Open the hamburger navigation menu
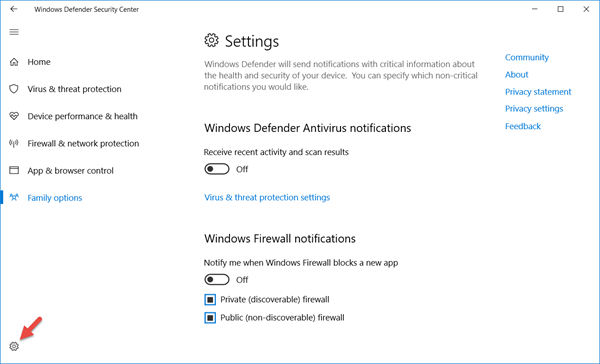Screen dimensions: 600x364 coord(14,32)
